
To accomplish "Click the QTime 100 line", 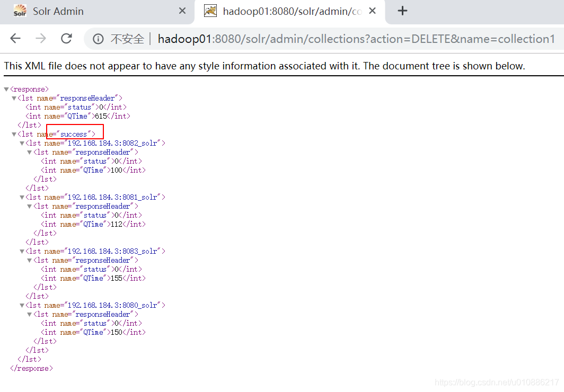I will (x=93, y=171).
